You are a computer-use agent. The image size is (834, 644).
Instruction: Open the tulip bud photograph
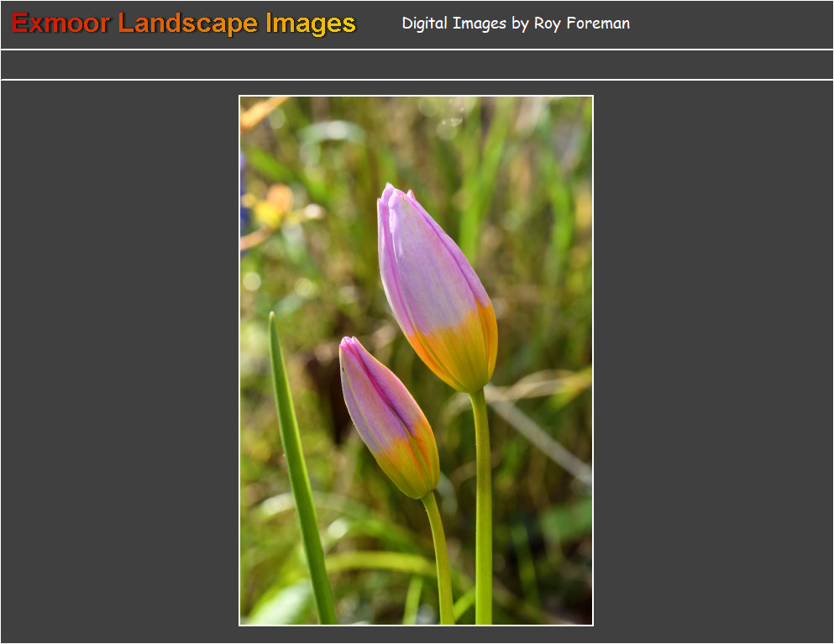coord(416,360)
